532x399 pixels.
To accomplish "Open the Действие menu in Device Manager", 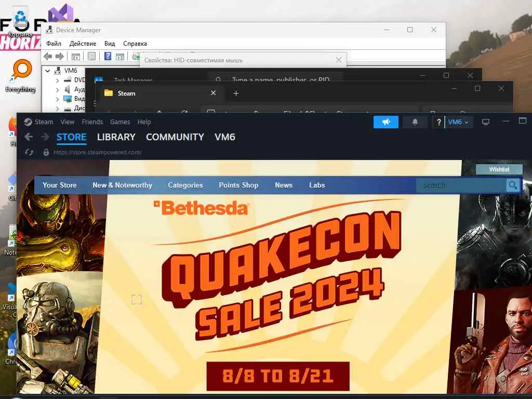I will pos(83,44).
